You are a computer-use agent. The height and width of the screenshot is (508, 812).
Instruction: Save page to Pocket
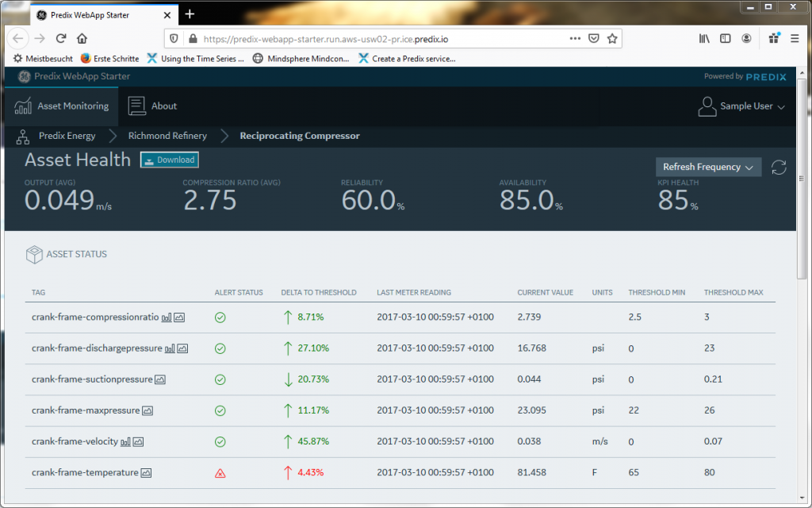(593, 38)
